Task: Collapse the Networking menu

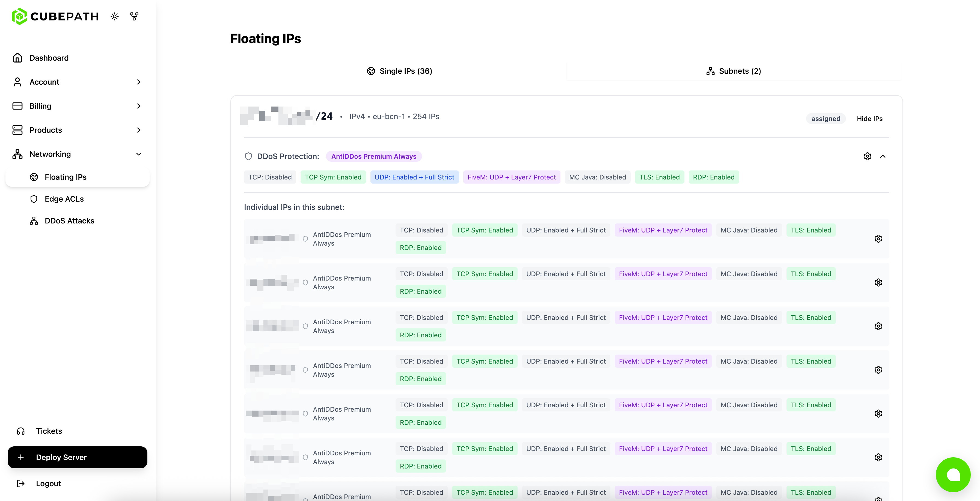Action: pos(138,154)
